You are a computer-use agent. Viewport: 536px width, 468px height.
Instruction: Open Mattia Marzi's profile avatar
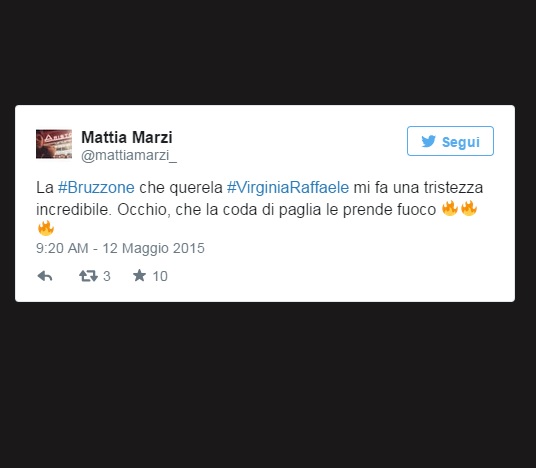54,144
